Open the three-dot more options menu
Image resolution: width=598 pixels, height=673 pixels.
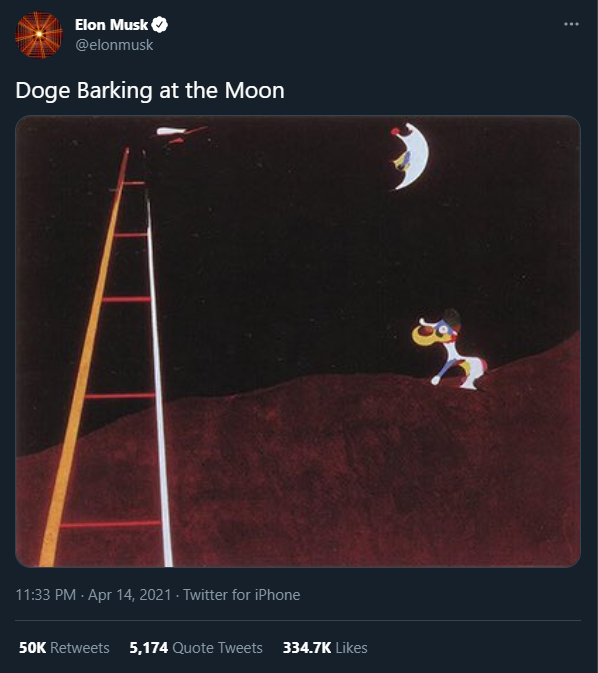(x=571, y=24)
